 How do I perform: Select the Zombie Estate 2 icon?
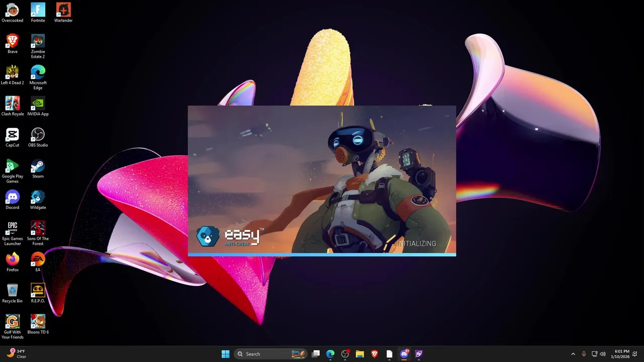(38, 46)
